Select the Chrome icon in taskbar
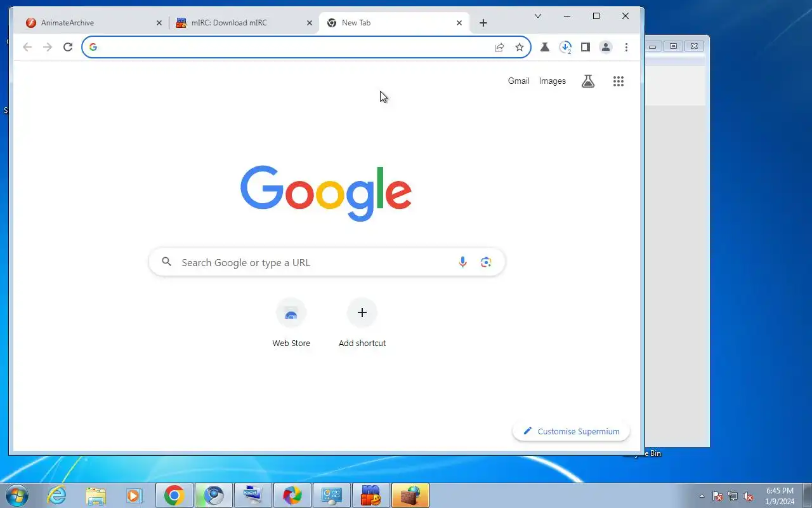This screenshot has height=508, width=812. [x=174, y=495]
